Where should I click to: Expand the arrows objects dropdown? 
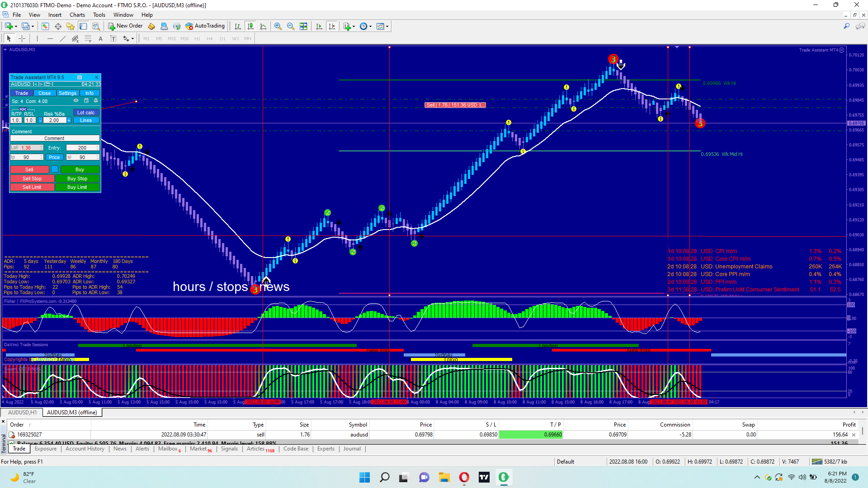pos(132,39)
